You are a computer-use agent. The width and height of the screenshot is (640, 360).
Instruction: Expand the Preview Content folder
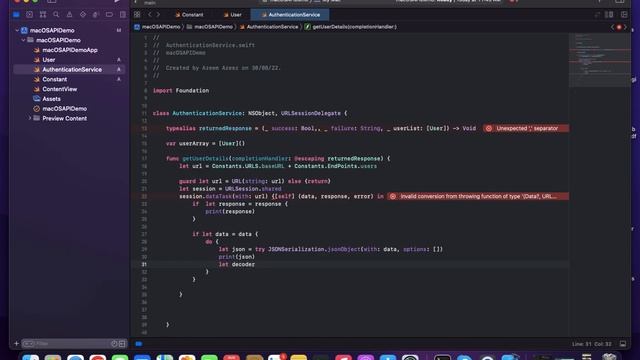click(29, 118)
